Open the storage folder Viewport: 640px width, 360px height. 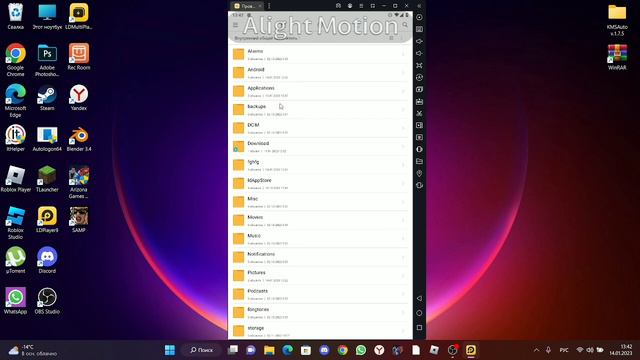tap(320, 331)
